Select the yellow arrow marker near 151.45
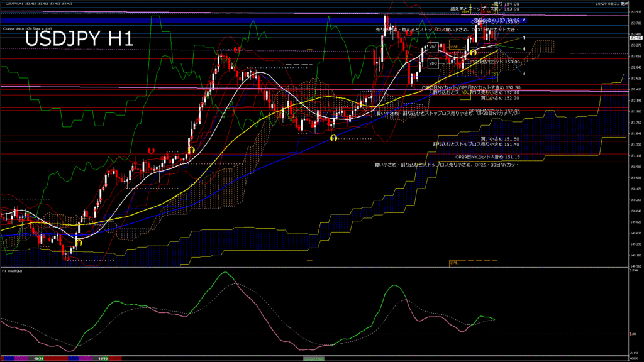 point(191,150)
